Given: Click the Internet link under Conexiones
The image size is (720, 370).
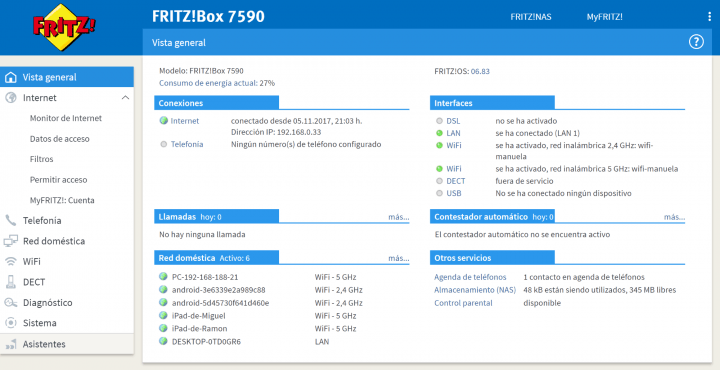Looking at the screenshot, I should (x=185, y=121).
